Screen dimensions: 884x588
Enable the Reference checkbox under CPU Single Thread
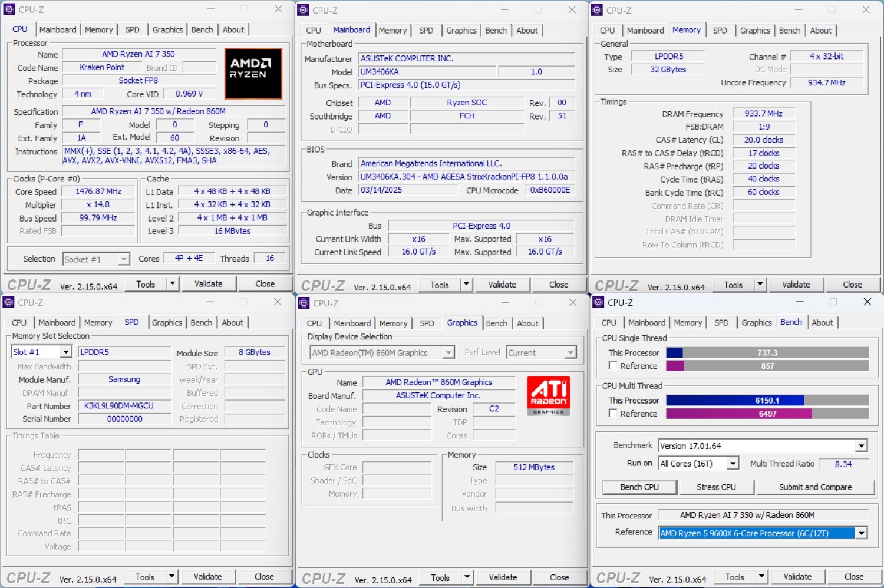pos(613,366)
